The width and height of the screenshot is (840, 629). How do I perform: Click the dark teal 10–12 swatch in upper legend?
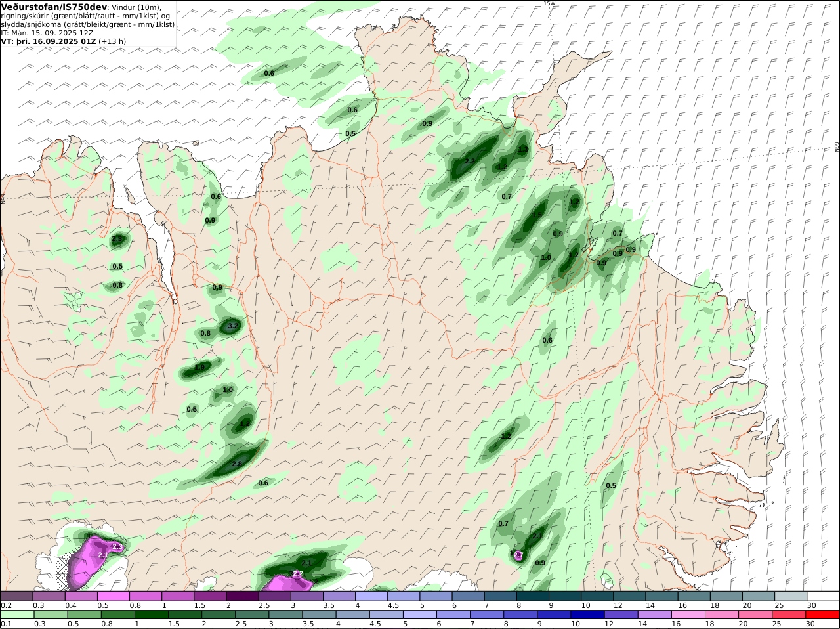coord(598,596)
